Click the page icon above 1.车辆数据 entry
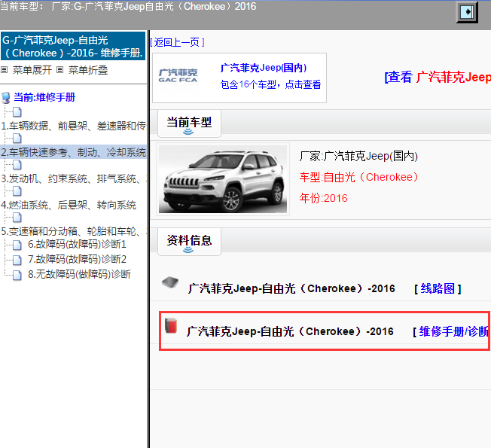Viewport: 491px width, 448px height. coord(17,111)
